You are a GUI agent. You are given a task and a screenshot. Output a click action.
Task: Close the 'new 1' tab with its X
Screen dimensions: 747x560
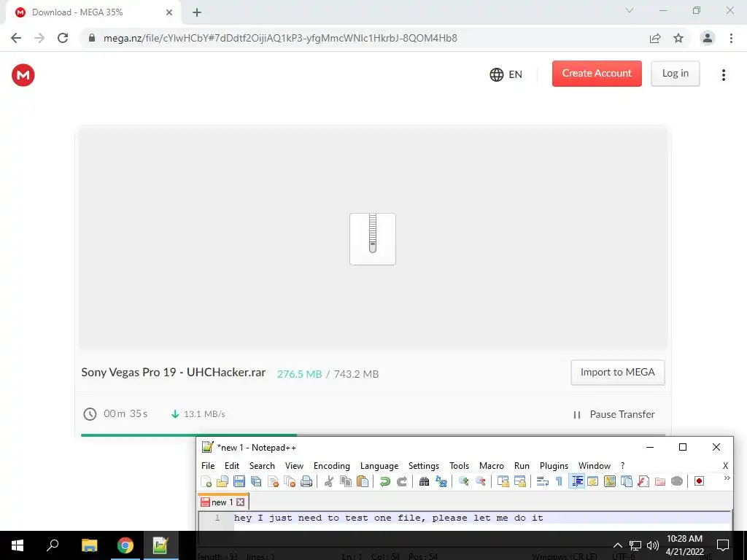[241, 502]
